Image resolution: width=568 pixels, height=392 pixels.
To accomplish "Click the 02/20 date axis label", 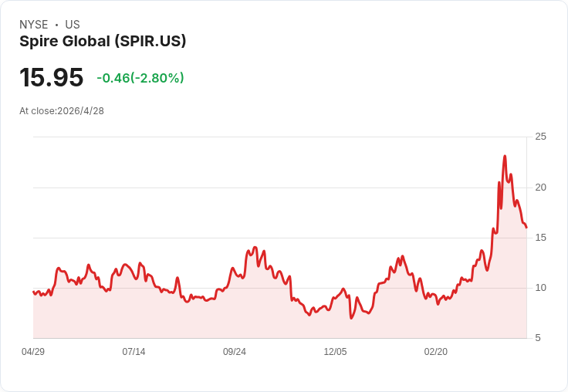I will (436, 351).
